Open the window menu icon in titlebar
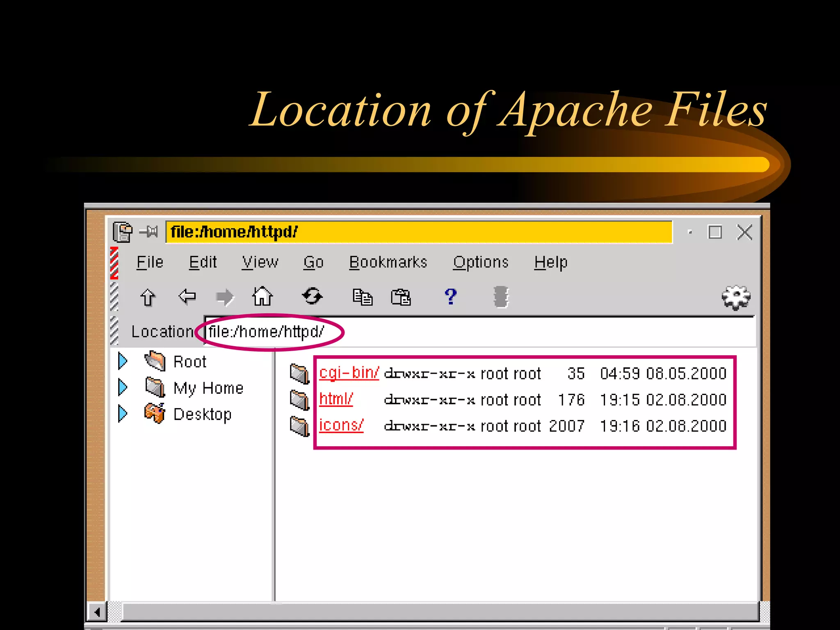The width and height of the screenshot is (840, 630). 123,232
